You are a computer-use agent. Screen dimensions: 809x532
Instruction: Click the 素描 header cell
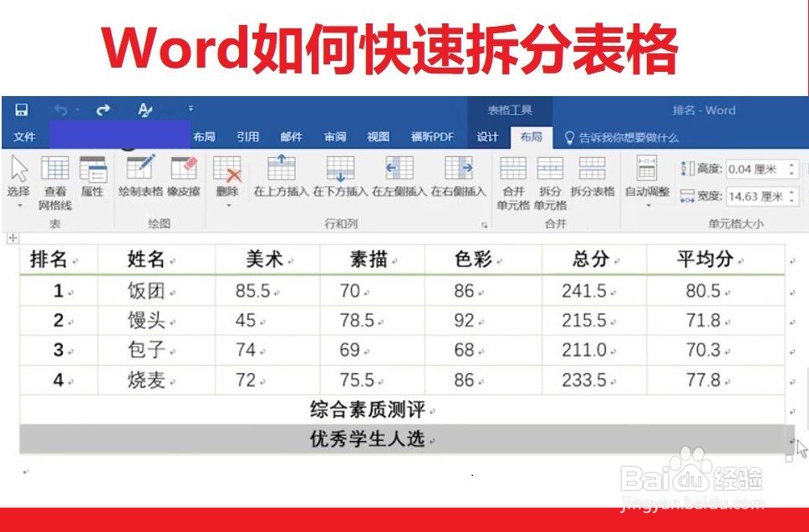pyautogui.click(x=372, y=259)
